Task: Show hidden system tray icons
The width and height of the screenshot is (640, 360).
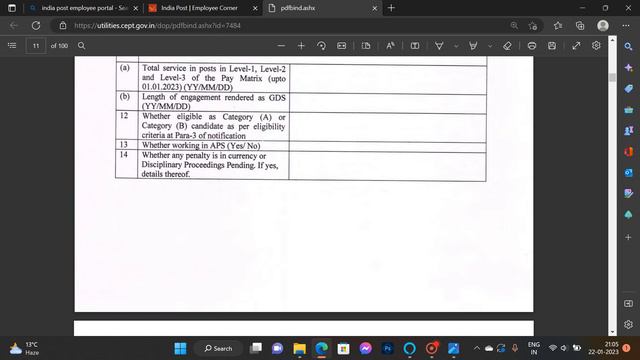Action: pos(476,348)
